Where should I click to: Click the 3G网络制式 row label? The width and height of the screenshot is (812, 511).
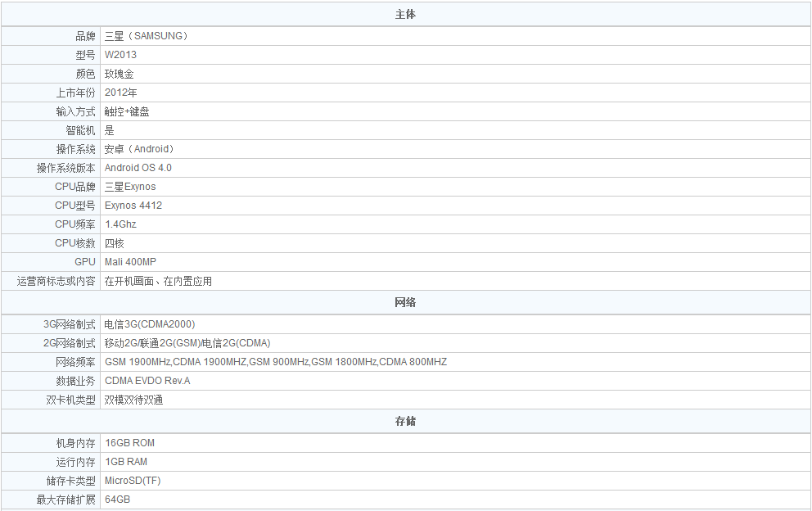(x=70, y=324)
